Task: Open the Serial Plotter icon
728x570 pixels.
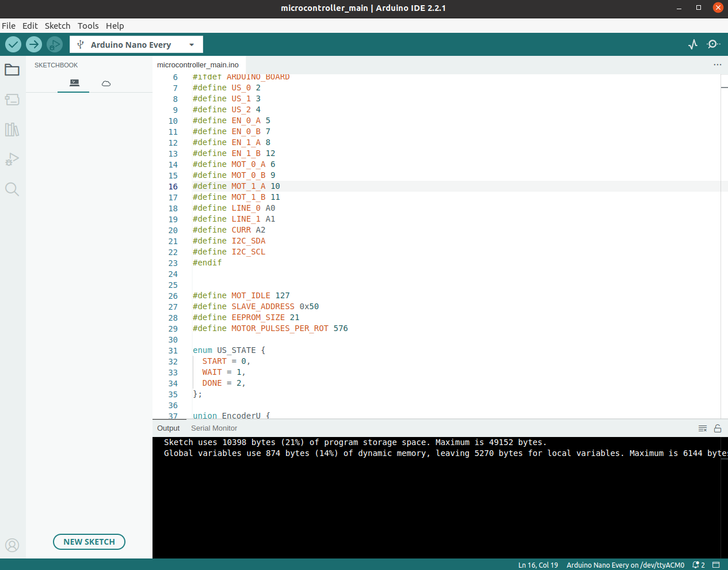Action: pos(693,44)
